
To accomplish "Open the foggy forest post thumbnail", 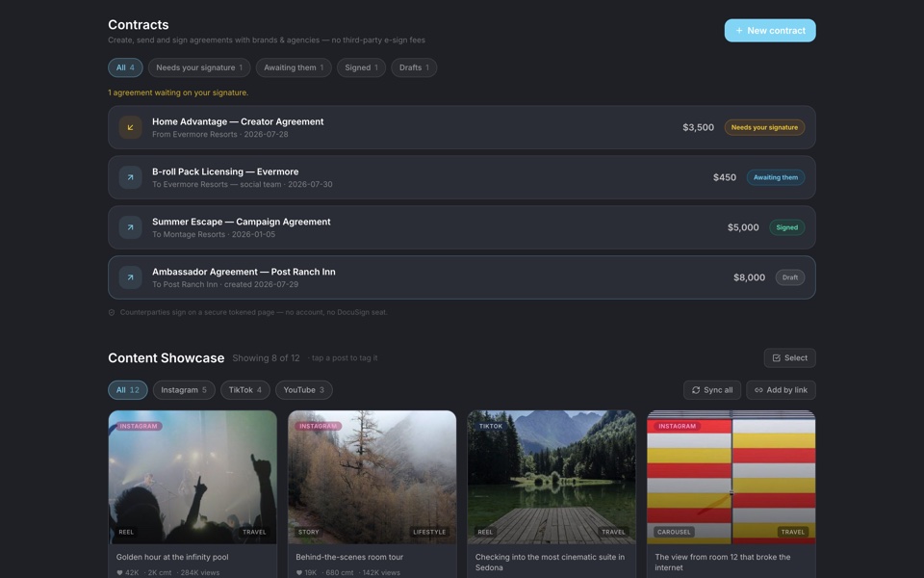I will coord(372,477).
